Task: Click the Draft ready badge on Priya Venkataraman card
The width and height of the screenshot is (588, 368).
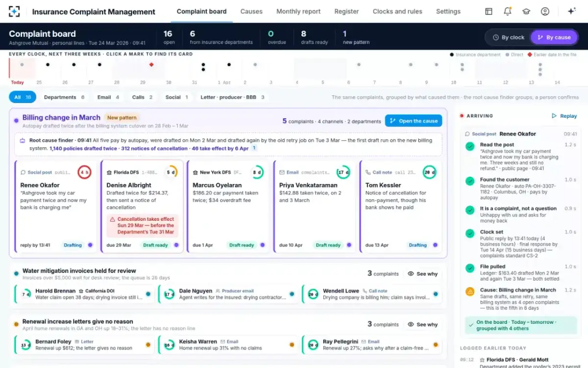Action: 328,245
